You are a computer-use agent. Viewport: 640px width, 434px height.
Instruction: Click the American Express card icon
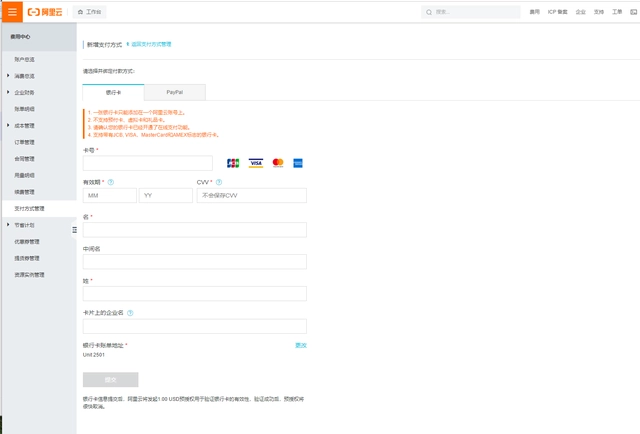click(298, 163)
